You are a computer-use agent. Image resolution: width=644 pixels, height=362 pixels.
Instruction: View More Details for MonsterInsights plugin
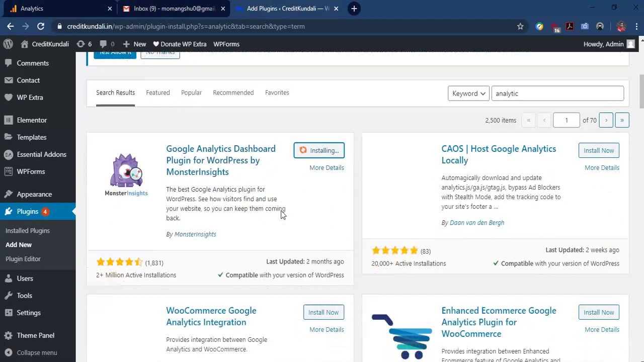[x=327, y=168]
